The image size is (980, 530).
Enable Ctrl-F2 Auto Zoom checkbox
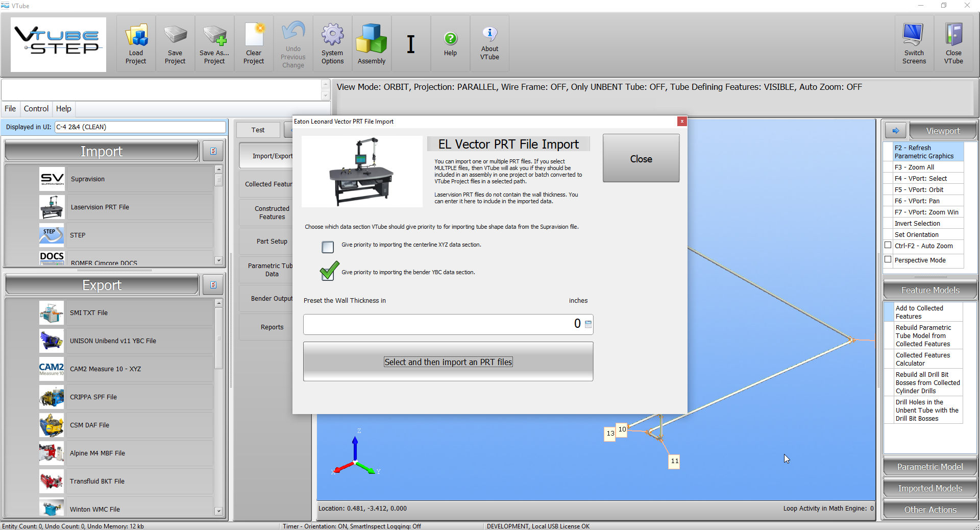[x=888, y=246]
